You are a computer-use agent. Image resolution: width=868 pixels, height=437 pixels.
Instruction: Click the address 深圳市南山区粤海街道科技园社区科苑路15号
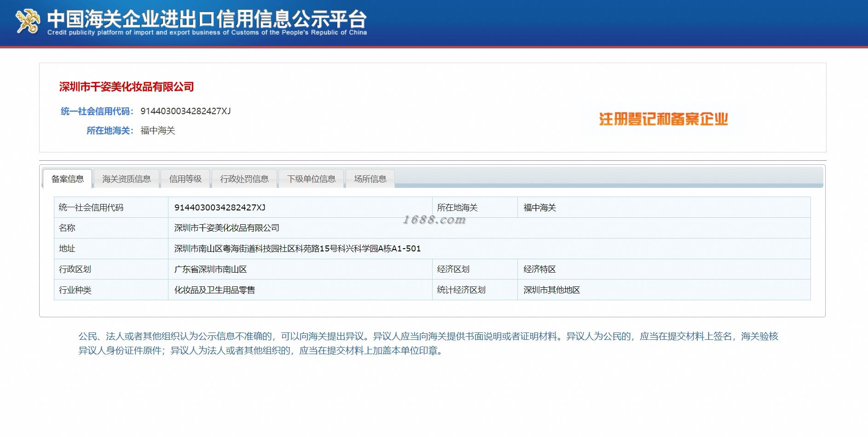click(x=297, y=248)
